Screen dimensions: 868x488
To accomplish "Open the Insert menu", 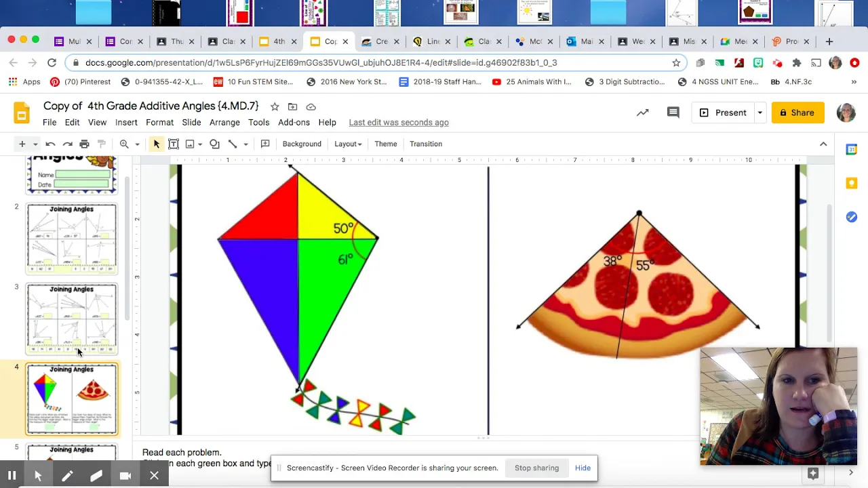I will coord(126,123).
